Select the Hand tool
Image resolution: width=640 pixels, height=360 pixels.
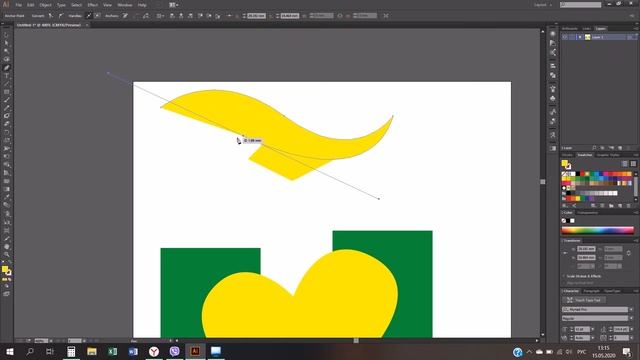(7, 247)
